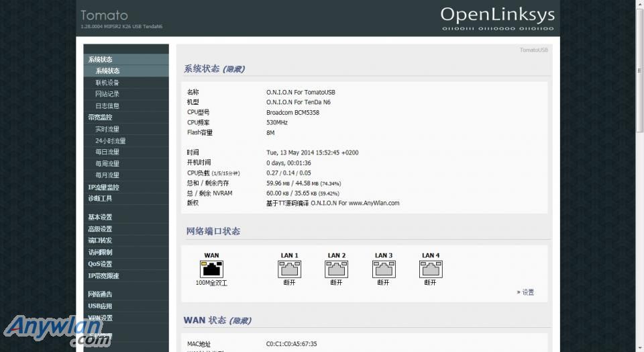
Task: Click the Flash capacity value 8M
Action: pos(270,133)
